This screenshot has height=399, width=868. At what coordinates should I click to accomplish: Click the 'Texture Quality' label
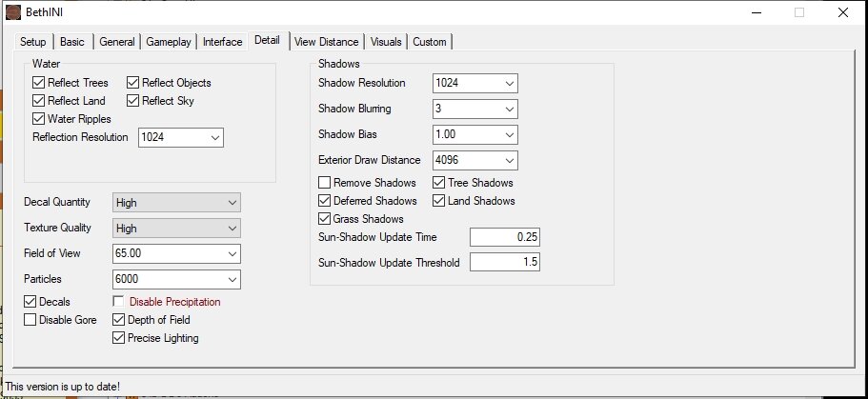pos(57,228)
